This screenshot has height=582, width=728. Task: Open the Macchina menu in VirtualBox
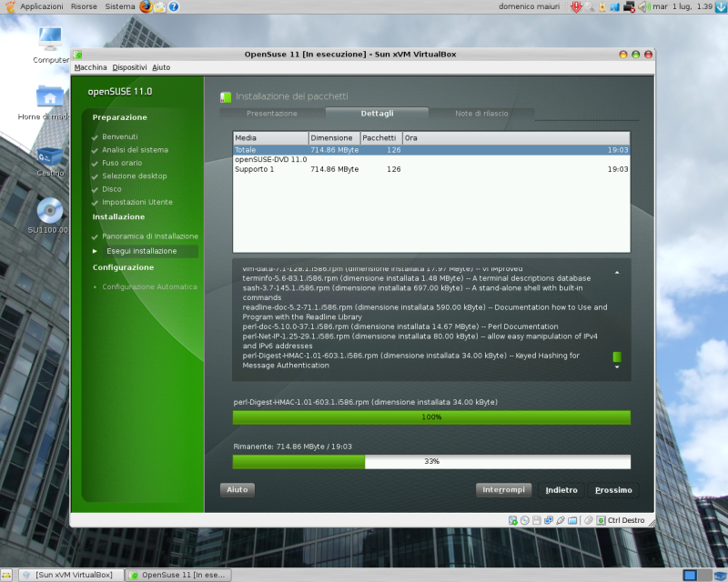tap(92, 66)
